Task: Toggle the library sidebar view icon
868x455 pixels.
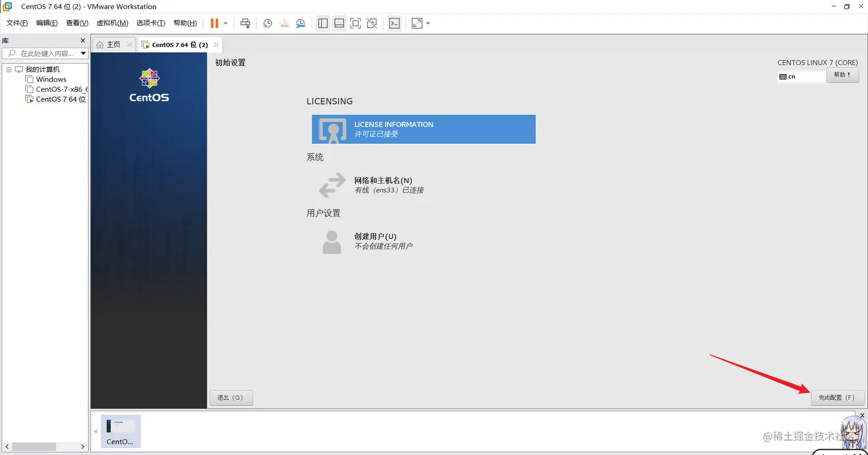Action: click(x=323, y=23)
